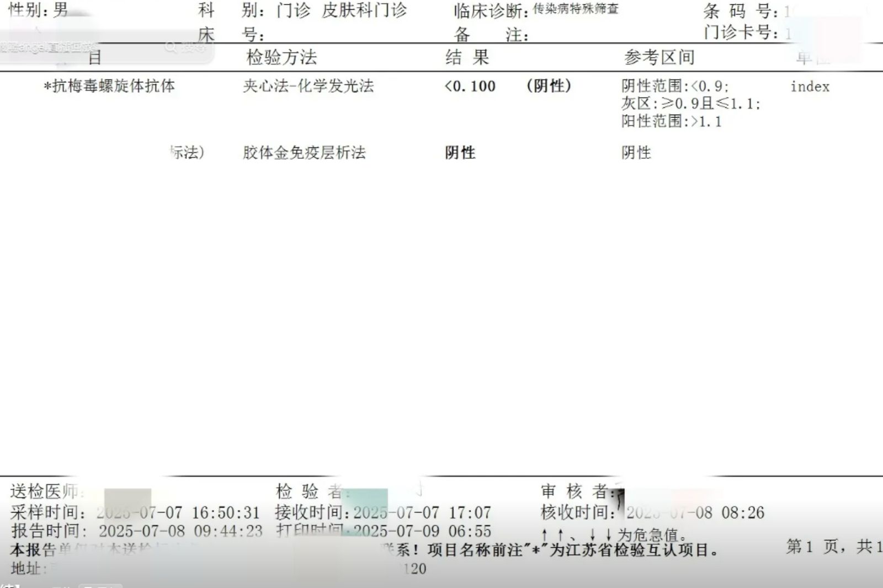The width and height of the screenshot is (883, 588).
Task: Click the 门诊卡号 label
Action: (741, 33)
